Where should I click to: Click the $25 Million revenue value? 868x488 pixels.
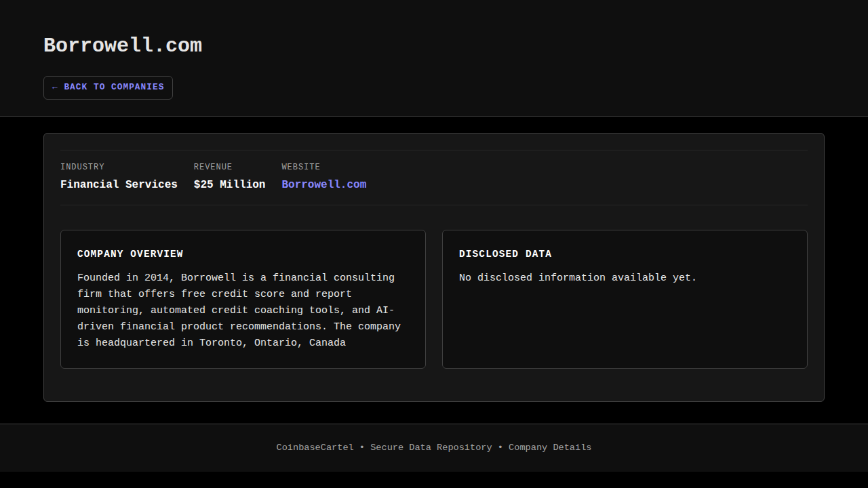coord(229,184)
